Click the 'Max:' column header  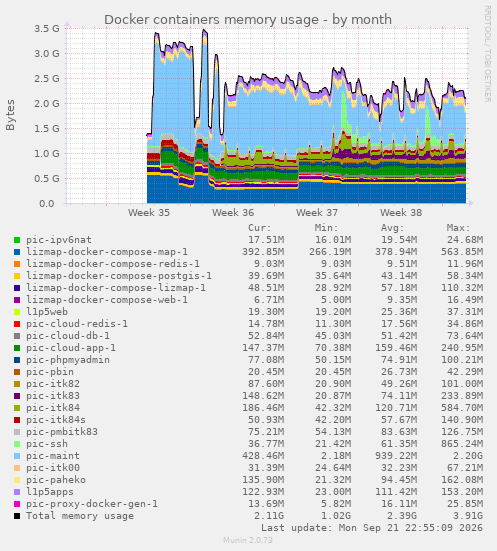(x=458, y=228)
